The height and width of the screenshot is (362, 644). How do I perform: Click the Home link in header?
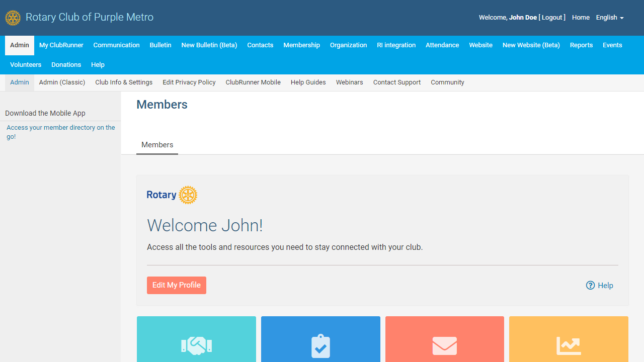(581, 18)
